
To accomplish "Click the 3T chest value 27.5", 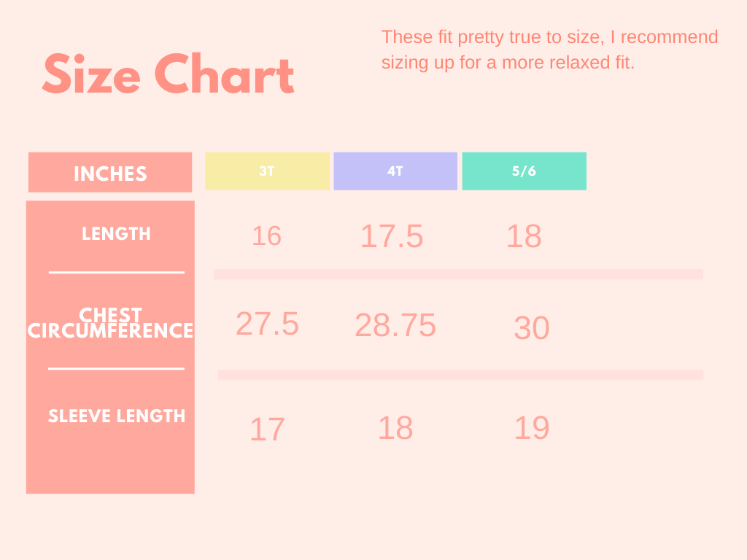I will coord(267,323).
